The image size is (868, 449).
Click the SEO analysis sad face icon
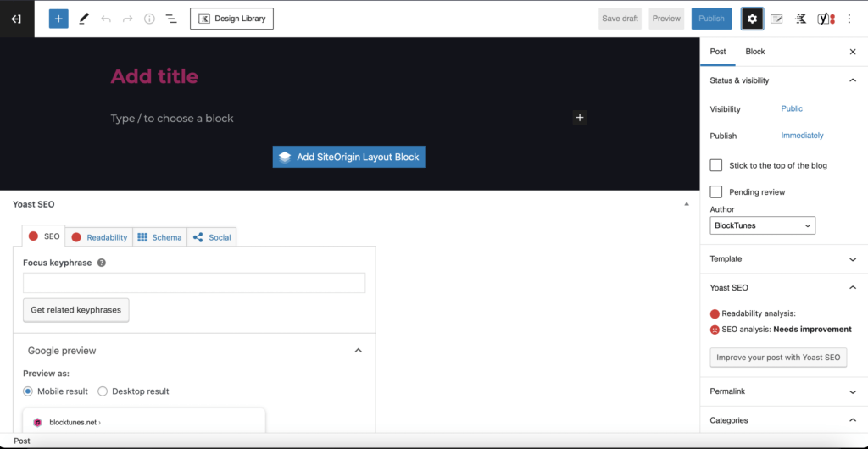pos(715,330)
